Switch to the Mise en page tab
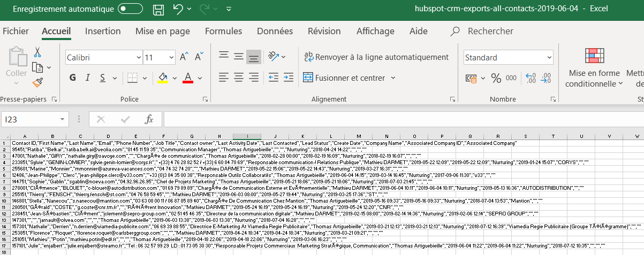 [163, 32]
